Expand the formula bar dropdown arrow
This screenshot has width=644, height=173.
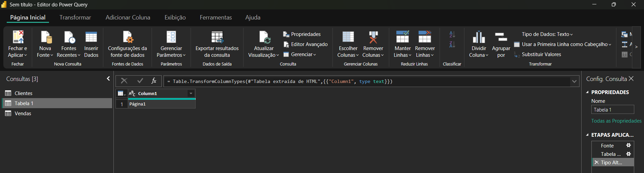tap(574, 81)
